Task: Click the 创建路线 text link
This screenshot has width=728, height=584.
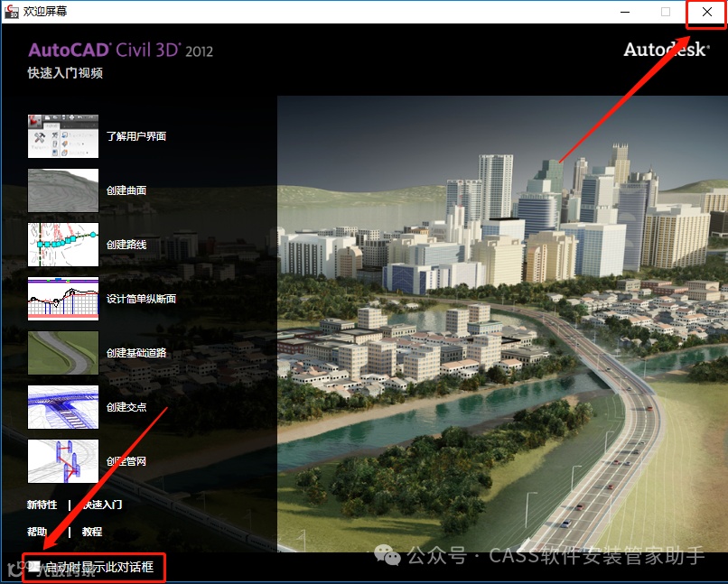Action: 126,245
